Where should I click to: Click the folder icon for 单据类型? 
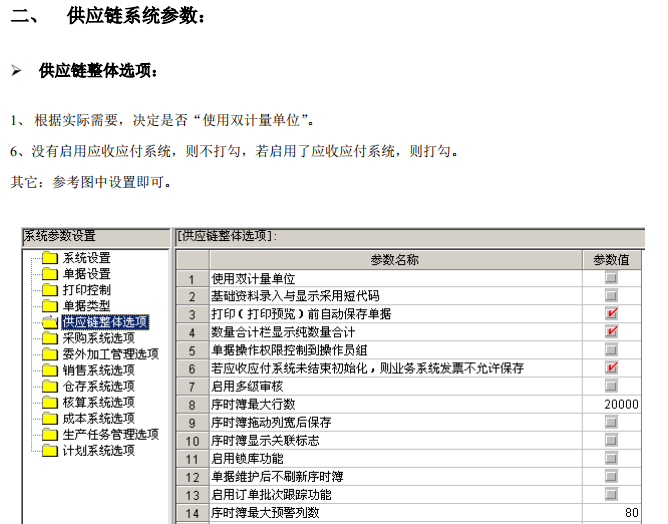[50, 306]
